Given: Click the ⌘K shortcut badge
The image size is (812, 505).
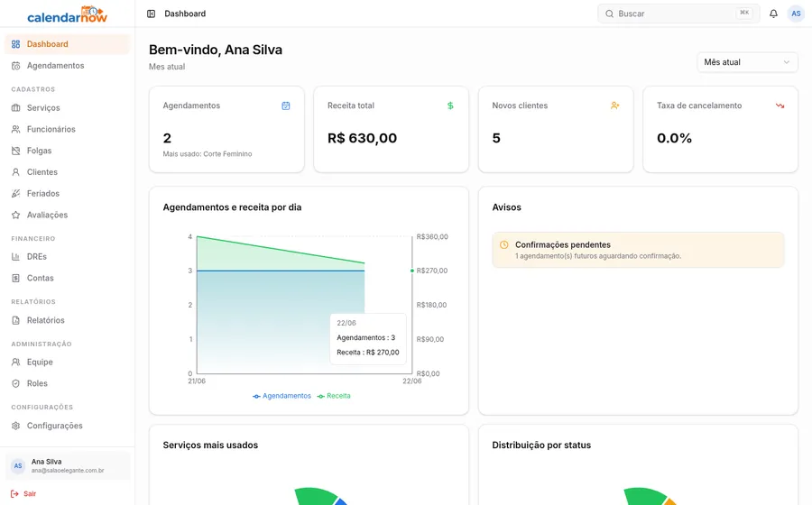Looking at the screenshot, I should point(744,13).
